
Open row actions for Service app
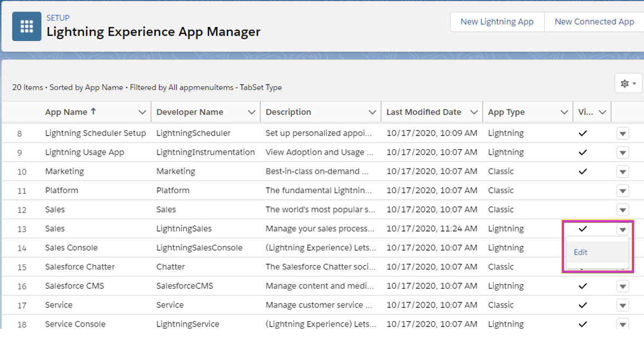[623, 305]
